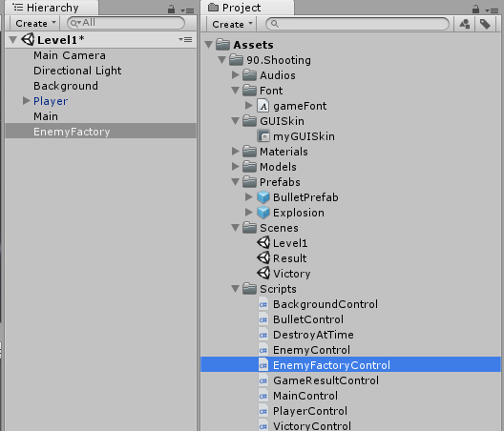Click the Victory scene Unity icon
Screen dimensions: 504x431
tap(263, 274)
